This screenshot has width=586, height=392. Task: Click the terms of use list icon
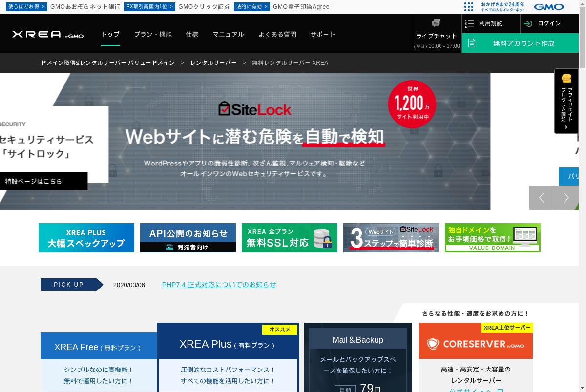[470, 23]
